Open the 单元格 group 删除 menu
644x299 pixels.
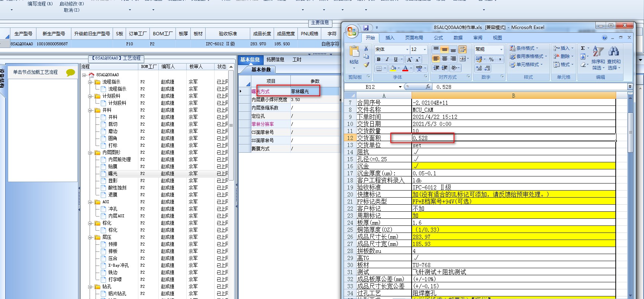click(x=563, y=56)
